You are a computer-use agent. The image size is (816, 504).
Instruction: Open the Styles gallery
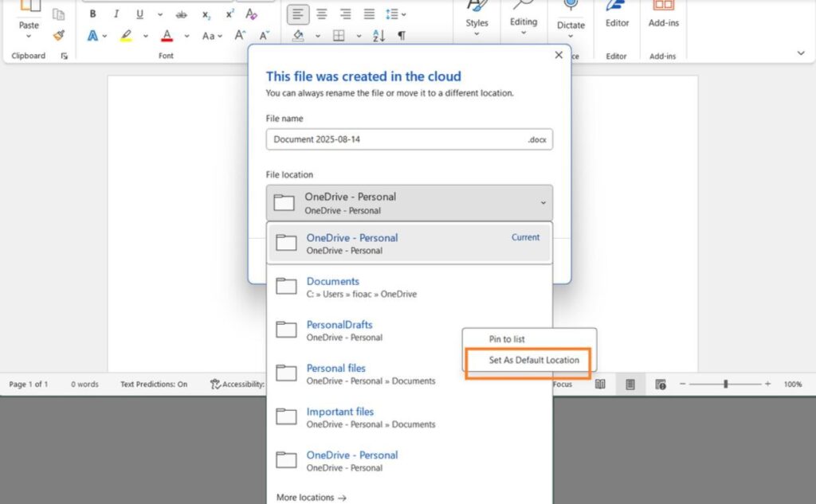[x=477, y=19]
